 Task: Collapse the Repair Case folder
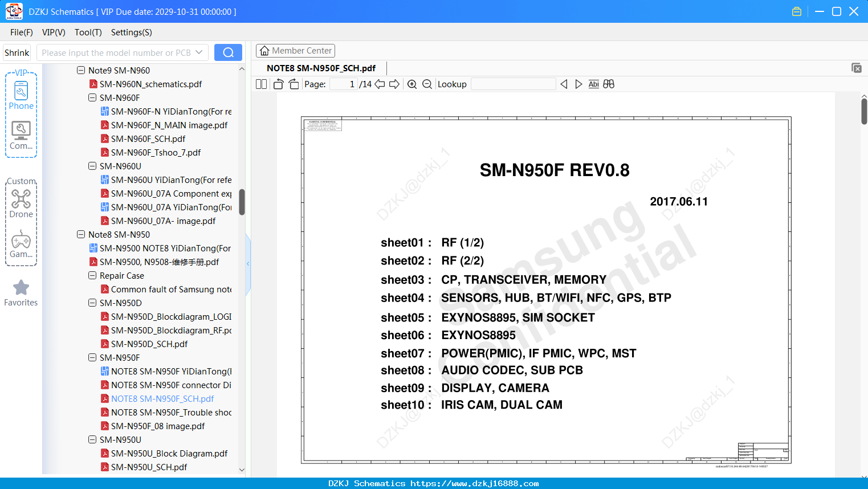click(92, 276)
